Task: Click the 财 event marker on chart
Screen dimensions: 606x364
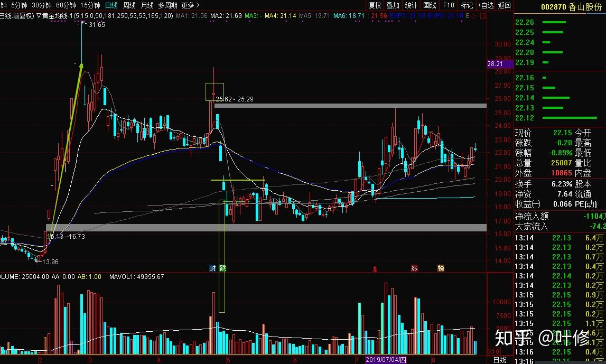Action: point(213,268)
